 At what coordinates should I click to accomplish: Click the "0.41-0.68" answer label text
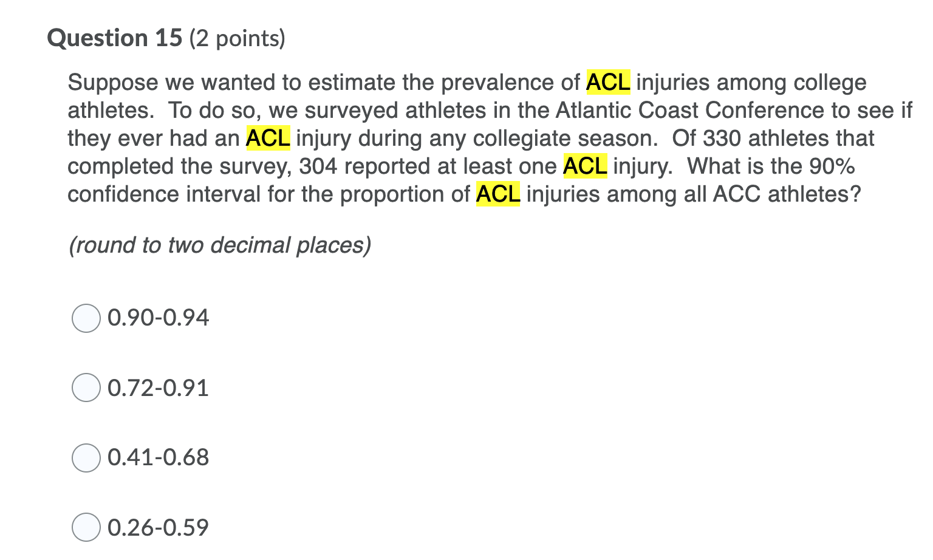158,457
